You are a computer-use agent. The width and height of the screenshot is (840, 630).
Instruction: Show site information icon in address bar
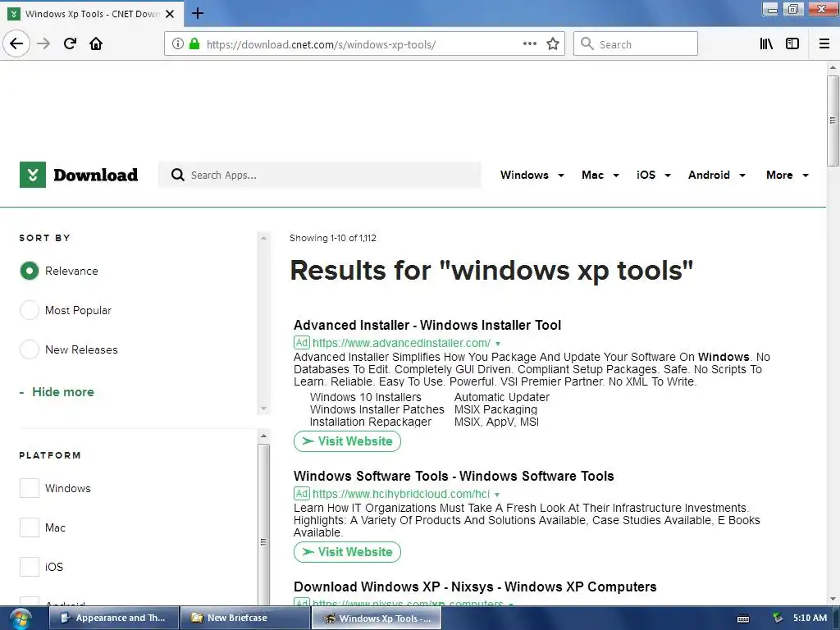[x=178, y=44]
